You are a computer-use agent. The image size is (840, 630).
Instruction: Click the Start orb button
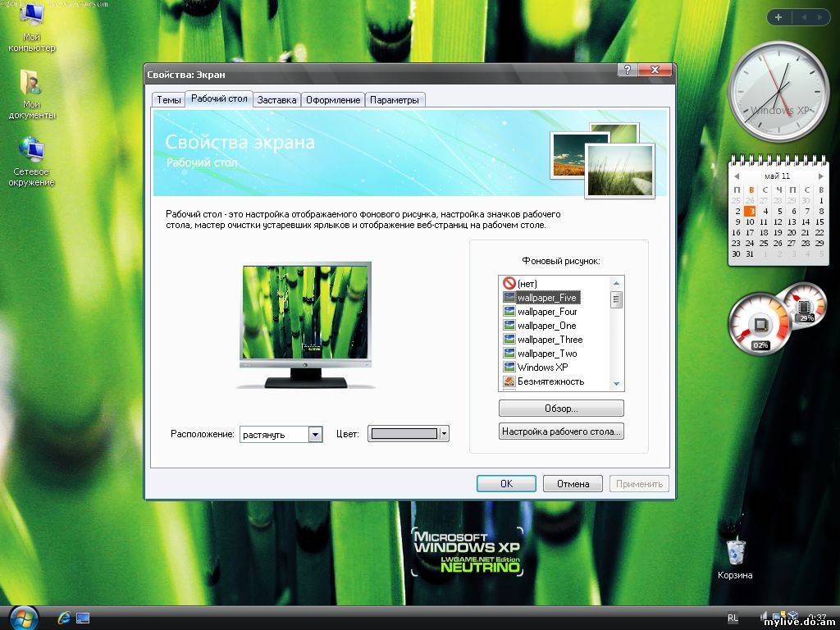[22, 617]
